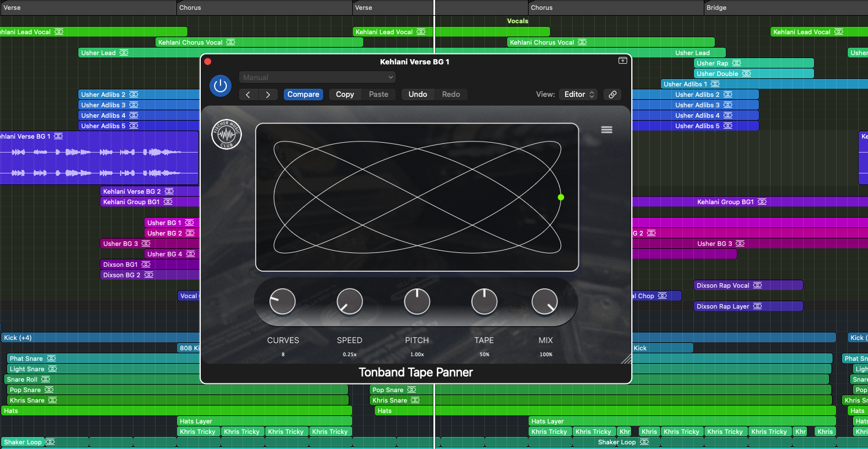The image size is (868, 449).
Task: Click the resize grip of the plugin window
Action: coord(626,359)
